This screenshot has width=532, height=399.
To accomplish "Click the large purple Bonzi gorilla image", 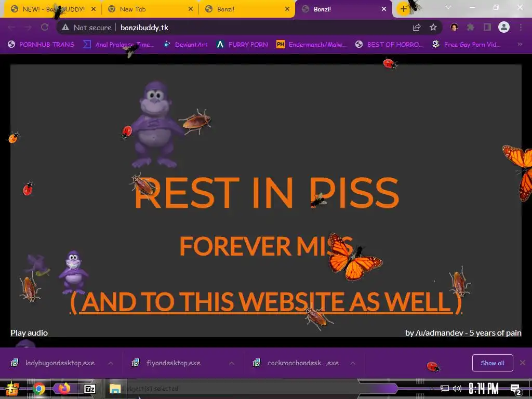I will (x=155, y=124).
